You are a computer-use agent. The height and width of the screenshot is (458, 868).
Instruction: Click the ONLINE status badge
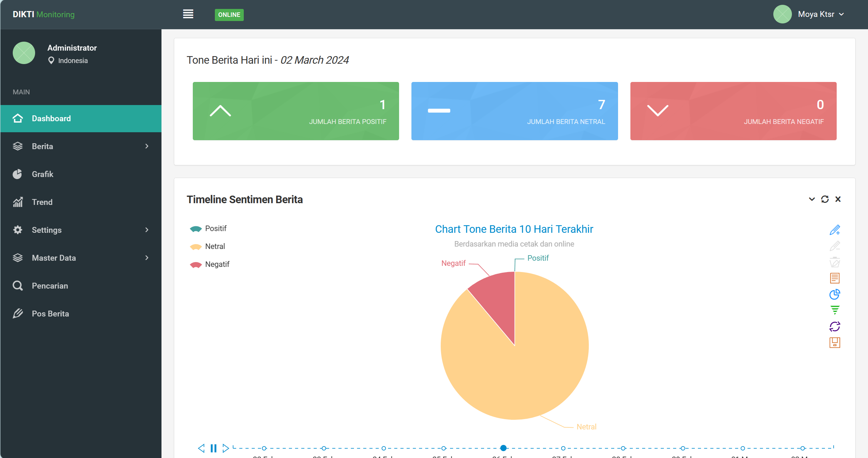[x=229, y=15]
